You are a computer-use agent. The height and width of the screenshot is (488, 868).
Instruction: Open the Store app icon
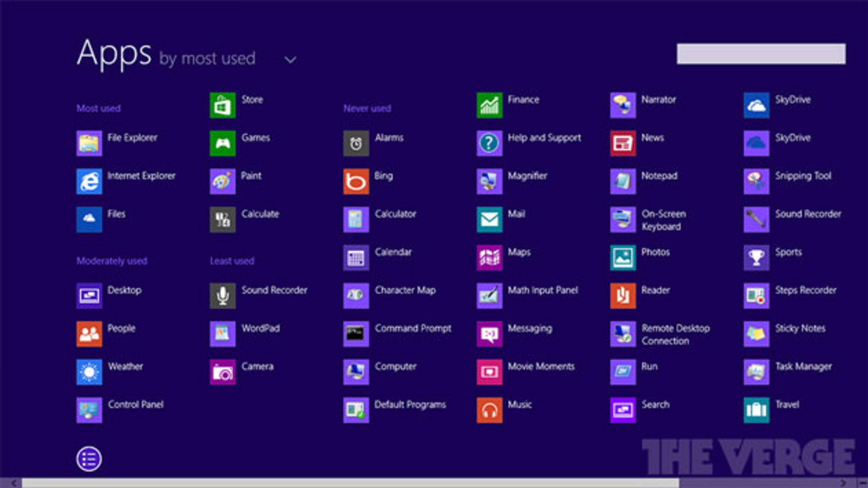(222, 105)
